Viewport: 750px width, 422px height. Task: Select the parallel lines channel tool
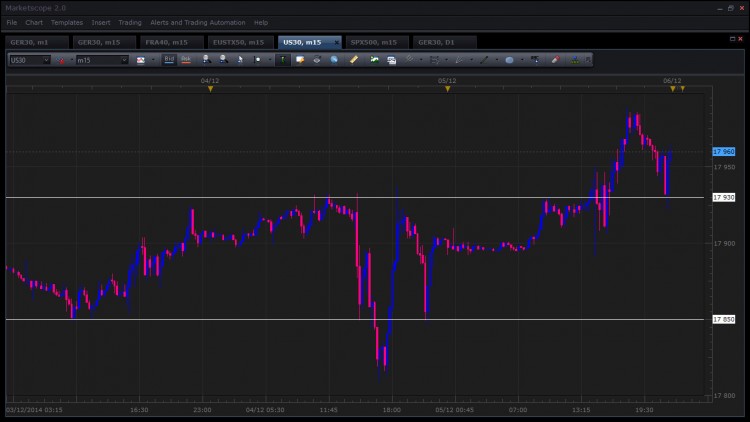(x=409, y=59)
